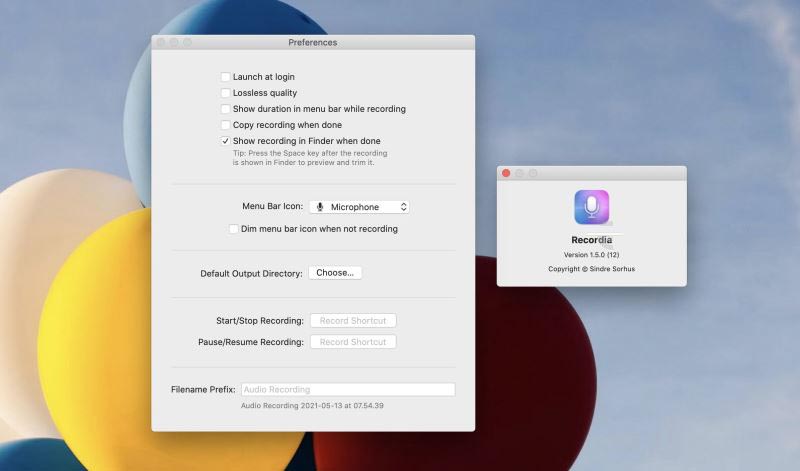Viewport: 800px width, 471px height.
Task: Tick Dim menu bar icon when not recording
Action: pos(233,229)
